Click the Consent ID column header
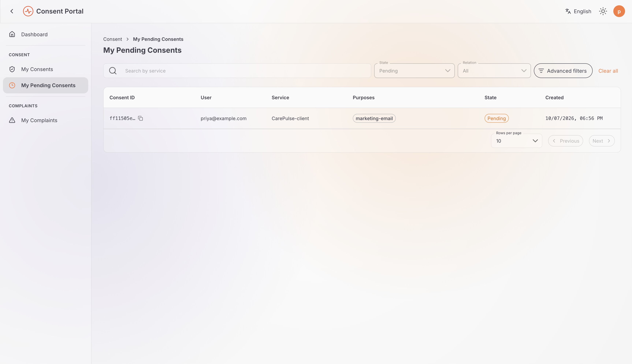632x364 pixels. tap(122, 97)
